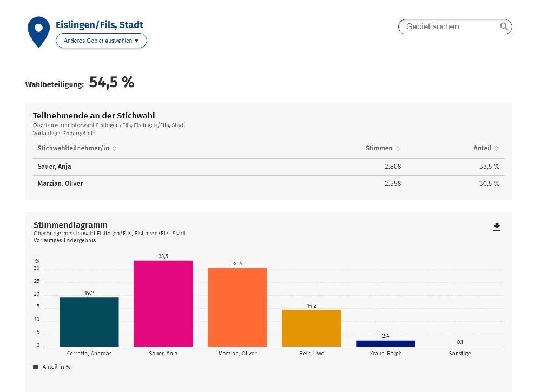The image size is (554, 392).
Task: Click the navy Kraus, Ralph bar
Action: click(386, 343)
